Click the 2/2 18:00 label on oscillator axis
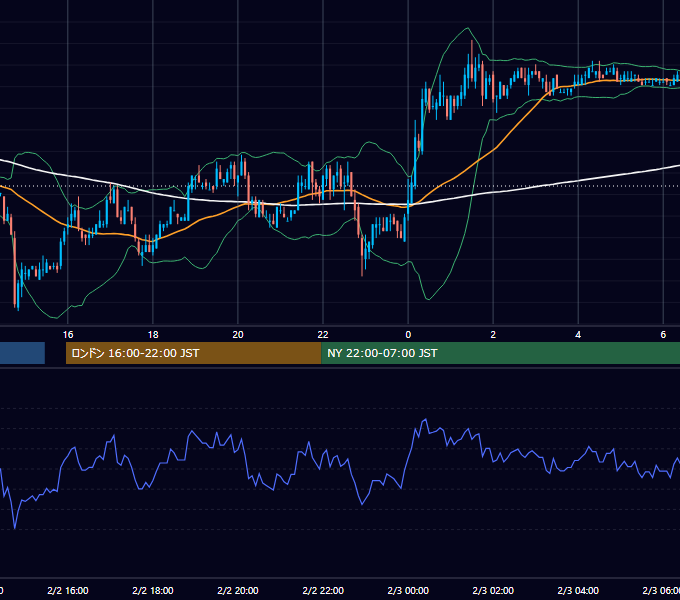The width and height of the screenshot is (680, 600). click(153, 590)
